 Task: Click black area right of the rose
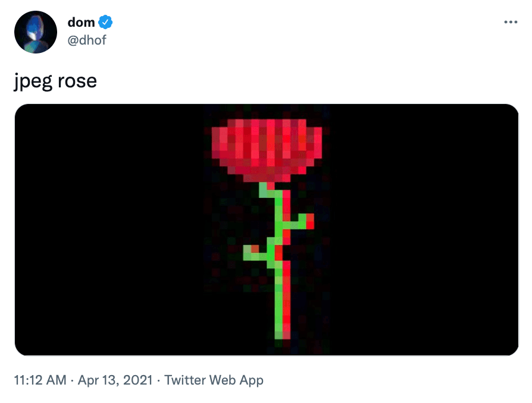424,230
